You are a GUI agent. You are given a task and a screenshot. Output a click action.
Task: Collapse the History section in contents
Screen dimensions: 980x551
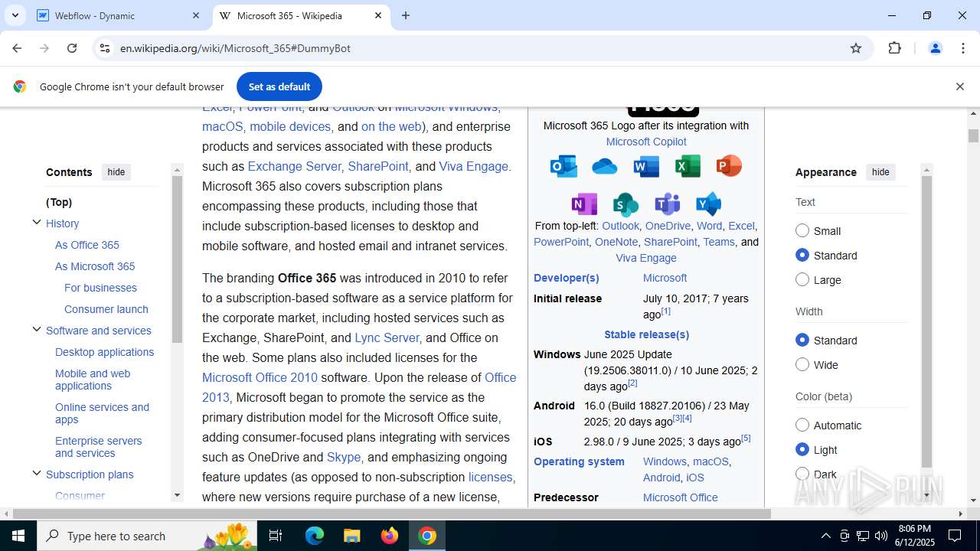click(36, 223)
